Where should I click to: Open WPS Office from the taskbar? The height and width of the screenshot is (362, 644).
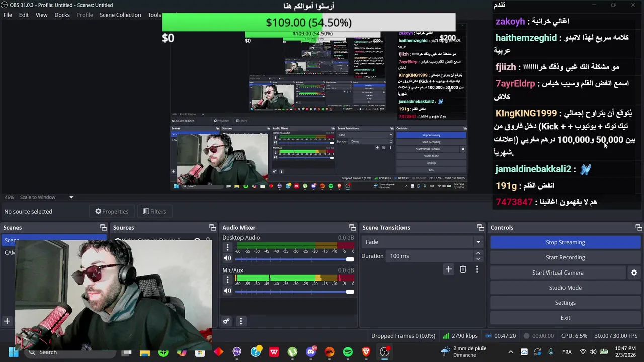click(274, 352)
